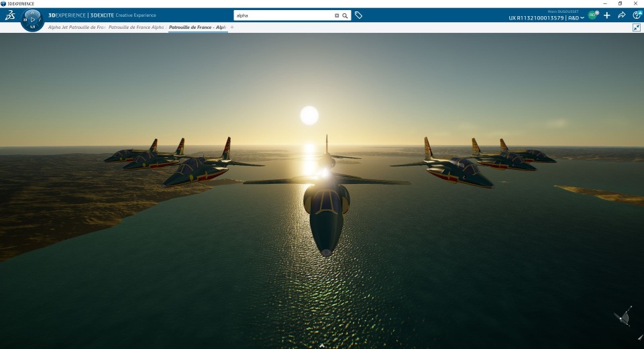Click the 'UX R1132100013579' text
This screenshot has width=644, height=349.
536,18
